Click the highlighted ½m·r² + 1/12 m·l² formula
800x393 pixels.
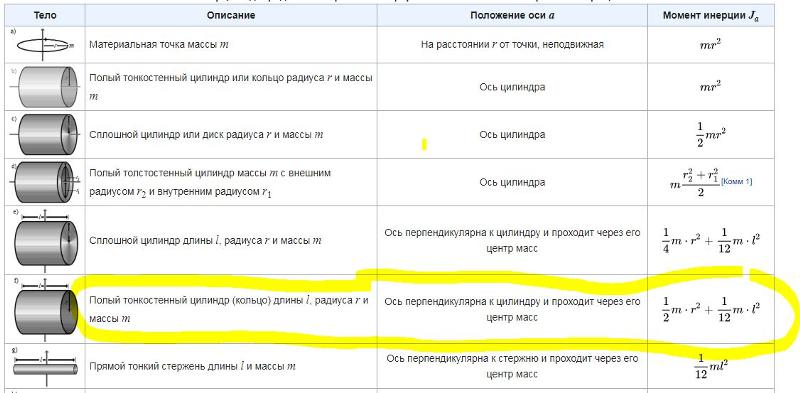711,309
